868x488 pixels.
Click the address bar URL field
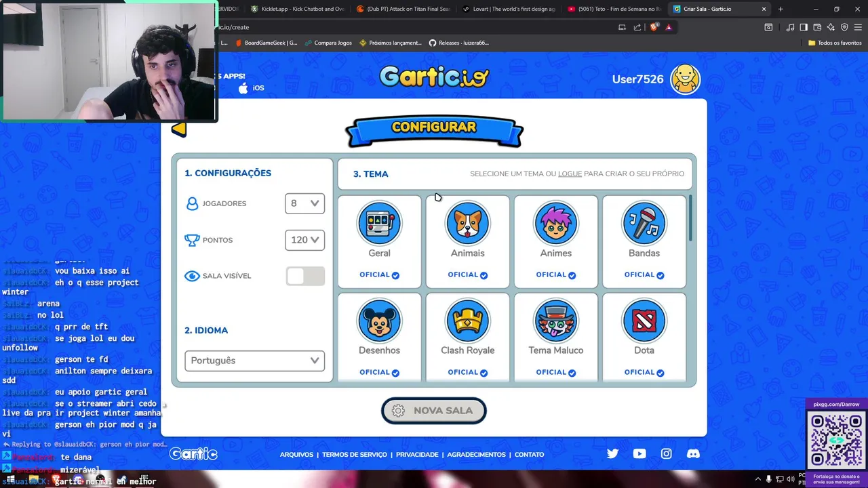pos(414,27)
